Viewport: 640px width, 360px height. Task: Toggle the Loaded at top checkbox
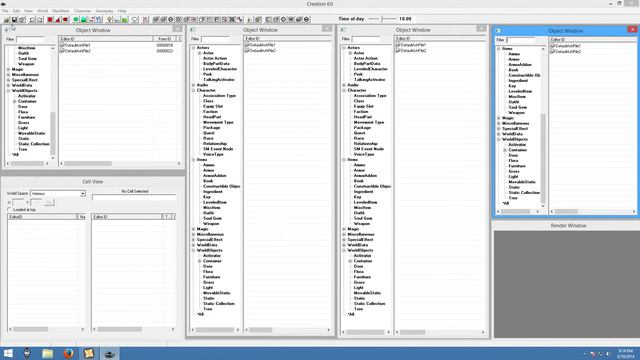9,209
